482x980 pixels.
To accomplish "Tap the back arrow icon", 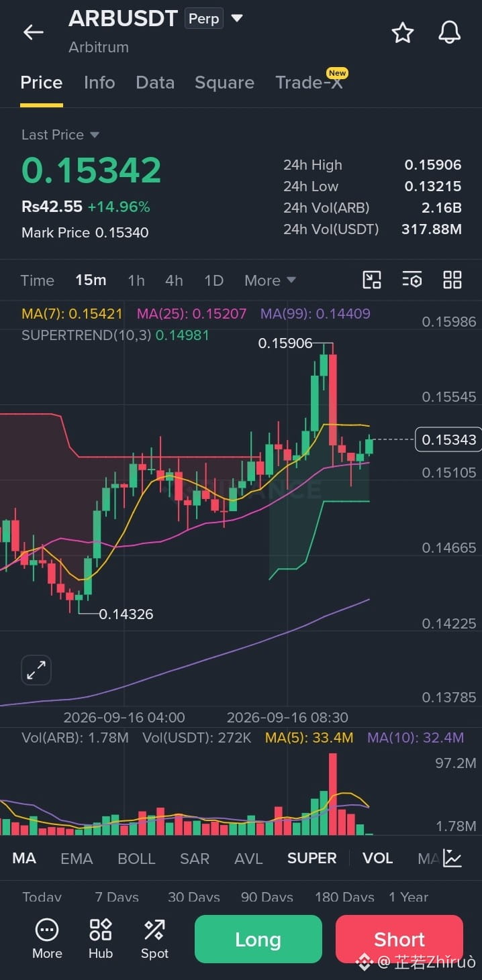I will [33, 32].
